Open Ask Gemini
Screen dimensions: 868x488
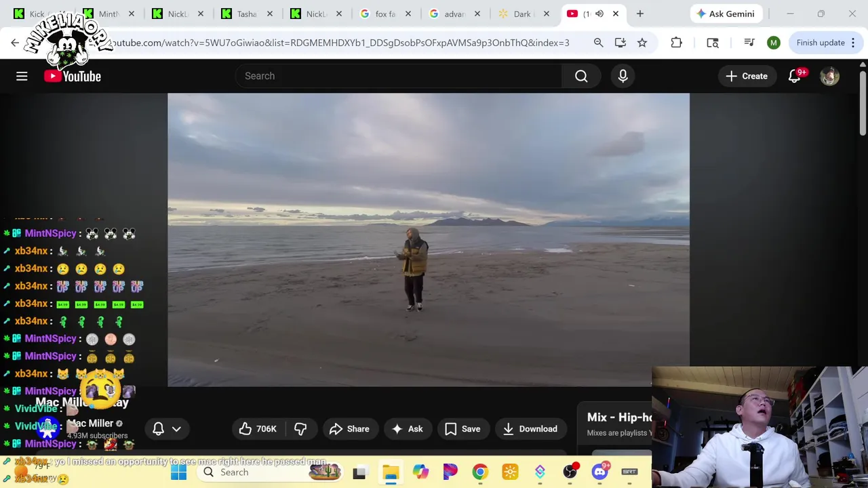pos(725,14)
